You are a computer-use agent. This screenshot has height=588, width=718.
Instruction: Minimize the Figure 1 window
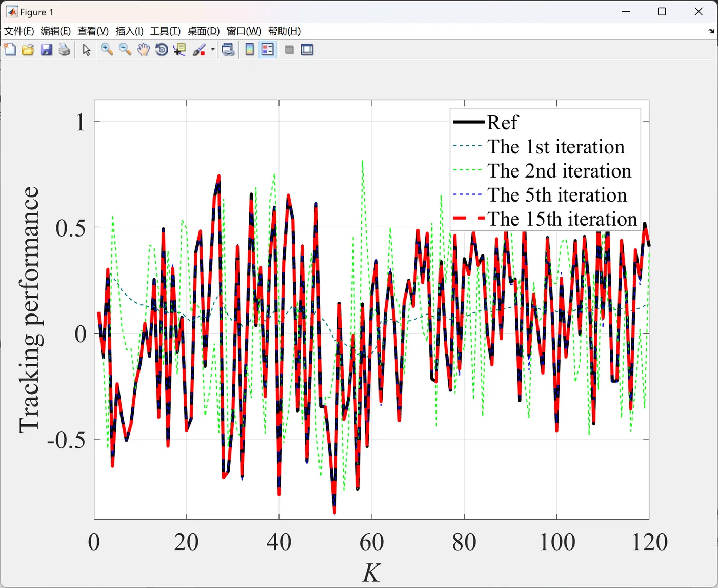pyautogui.click(x=626, y=11)
